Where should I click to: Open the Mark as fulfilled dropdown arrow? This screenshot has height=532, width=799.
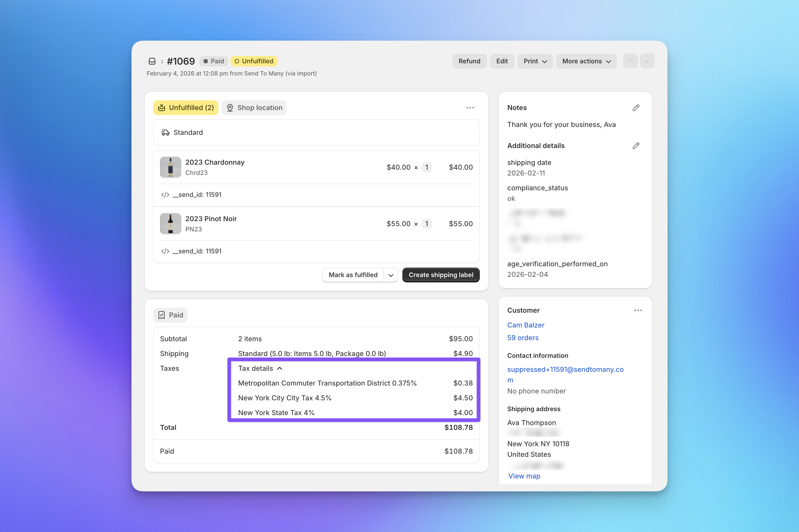point(391,275)
